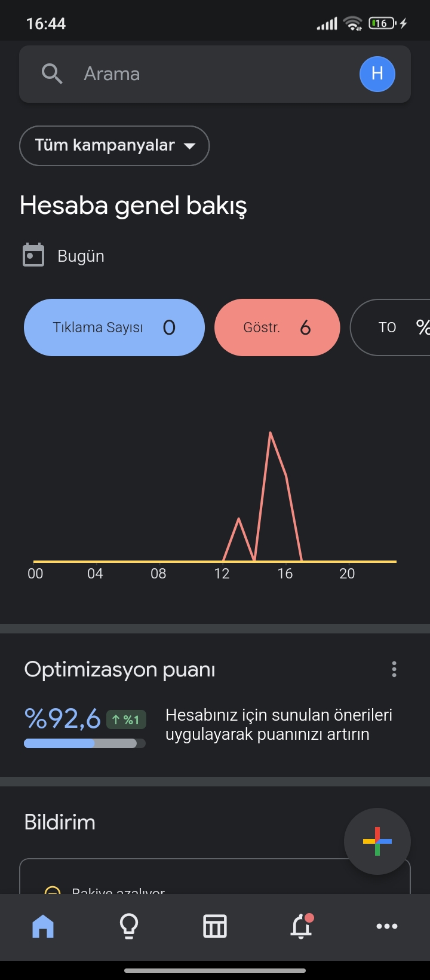
Task: Open the Home tab in bottom navigation
Action: click(43, 926)
